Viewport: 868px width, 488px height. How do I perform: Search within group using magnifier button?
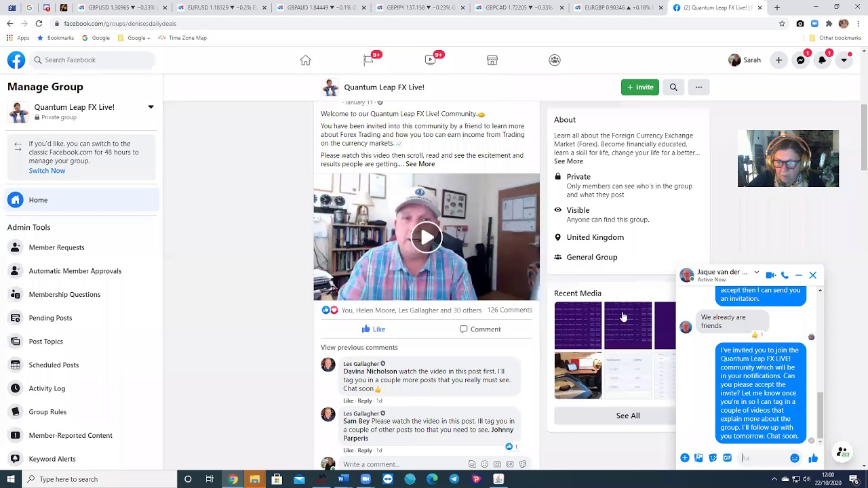673,87
